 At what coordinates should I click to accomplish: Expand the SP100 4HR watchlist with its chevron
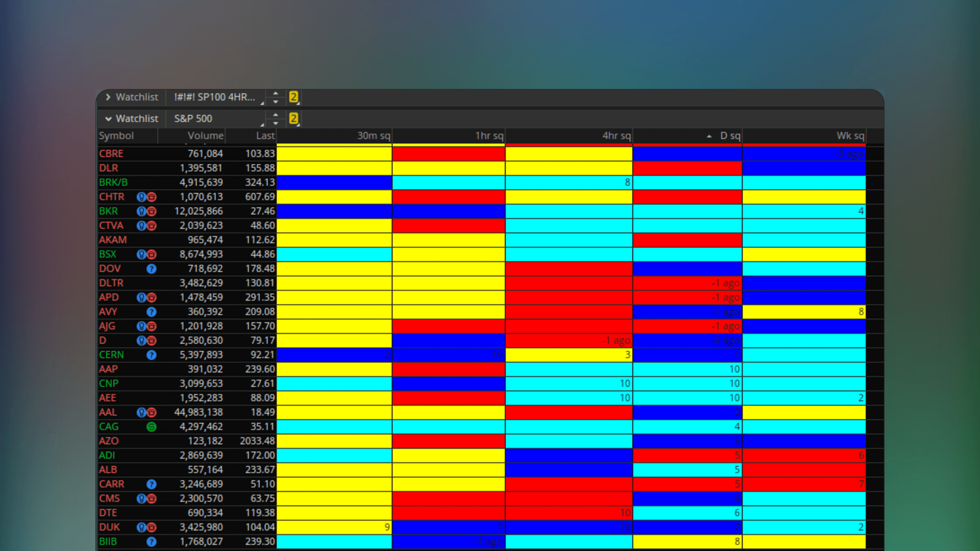(109, 97)
